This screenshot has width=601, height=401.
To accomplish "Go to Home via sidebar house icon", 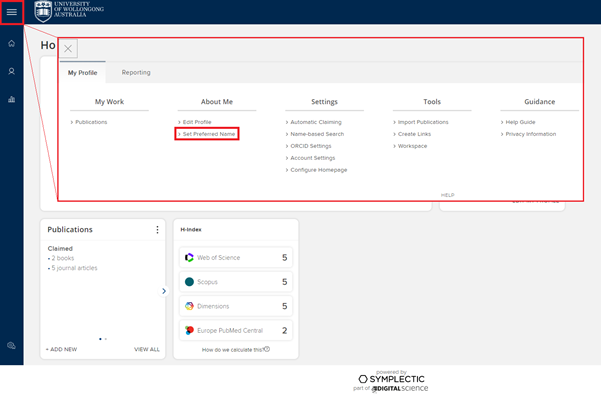I will (x=11, y=43).
